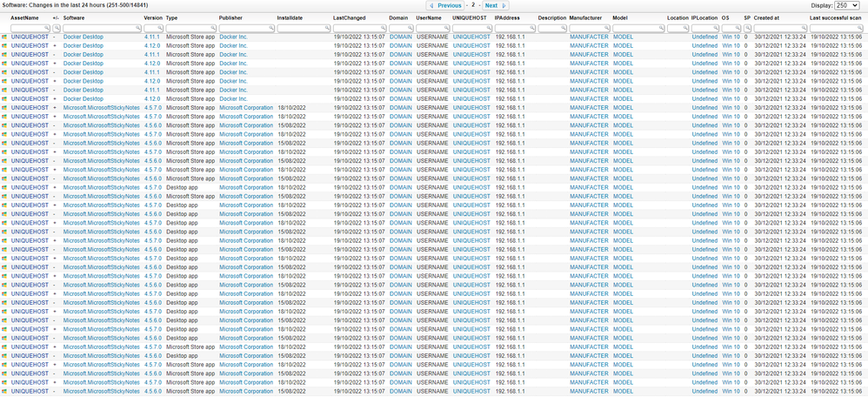Sort by the Software column header
868x397 pixels.
[x=74, y=17]
